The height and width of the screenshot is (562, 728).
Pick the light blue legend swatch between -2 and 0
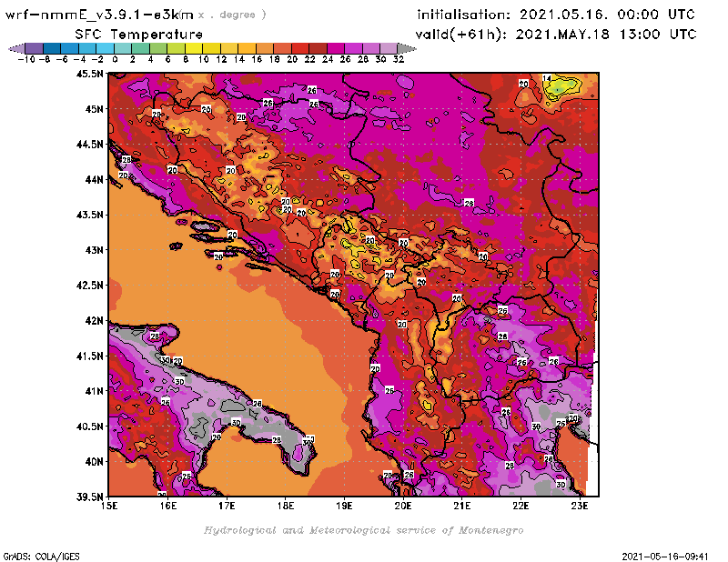pos(105,48)
